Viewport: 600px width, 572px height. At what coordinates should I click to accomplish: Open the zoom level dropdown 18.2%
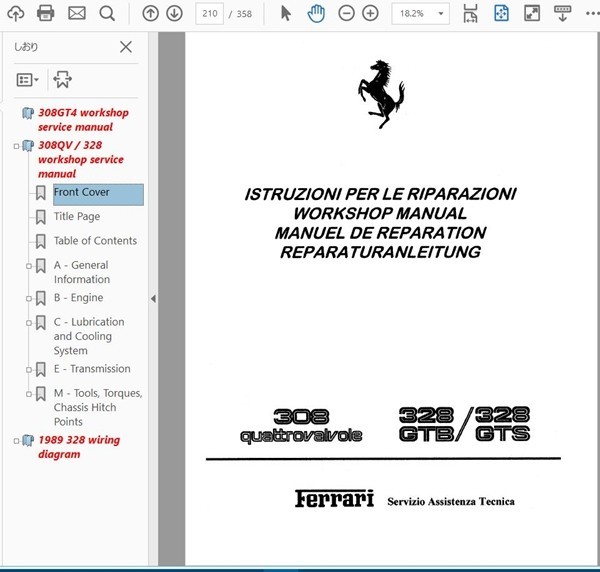tap(421, 14)
